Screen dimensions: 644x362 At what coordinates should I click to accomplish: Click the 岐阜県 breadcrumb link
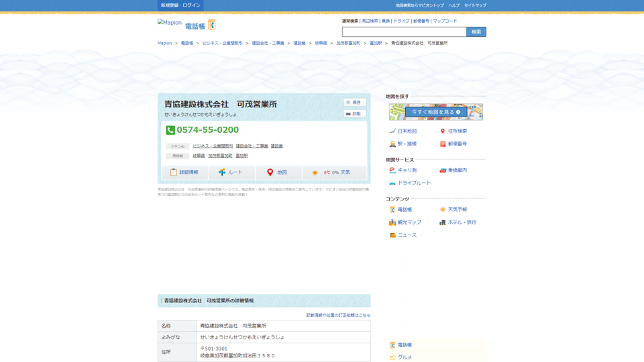pos(321,44)
